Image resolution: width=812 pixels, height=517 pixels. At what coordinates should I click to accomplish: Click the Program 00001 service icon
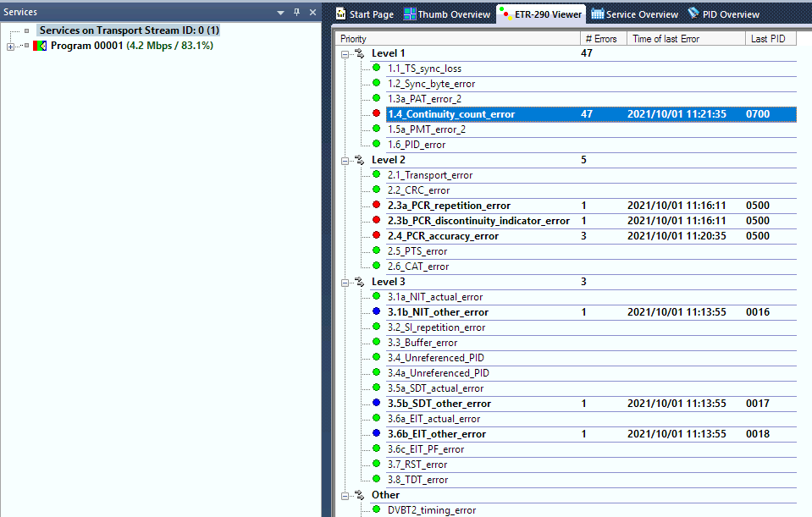click(40, 46)
